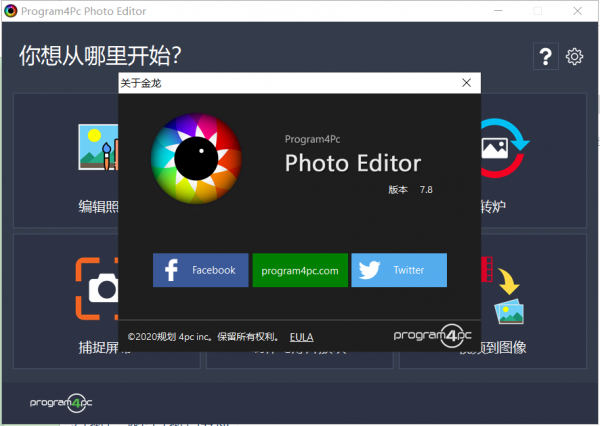Click the '©2020规划 4pc inc' copyright text

coord(170,337)
